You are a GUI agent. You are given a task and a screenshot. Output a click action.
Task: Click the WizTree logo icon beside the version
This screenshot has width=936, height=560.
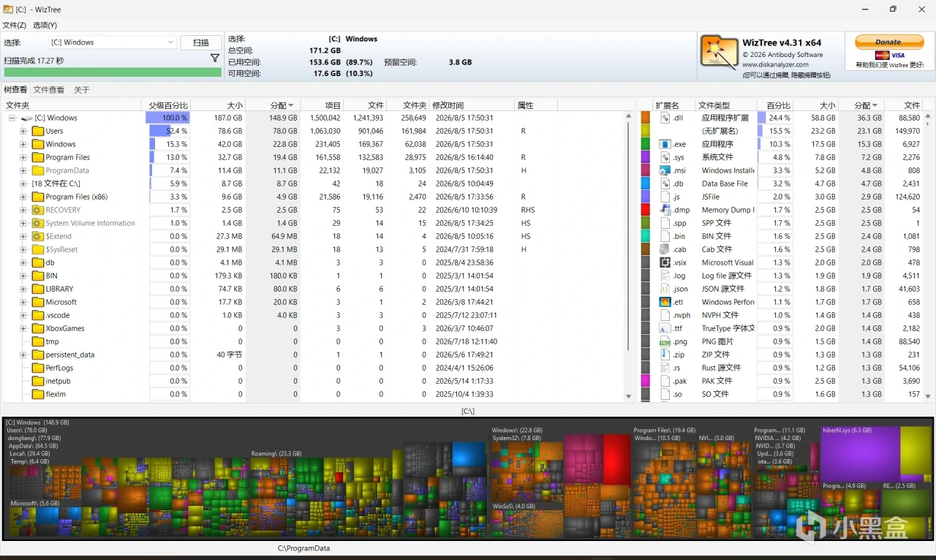click(719, 52)
